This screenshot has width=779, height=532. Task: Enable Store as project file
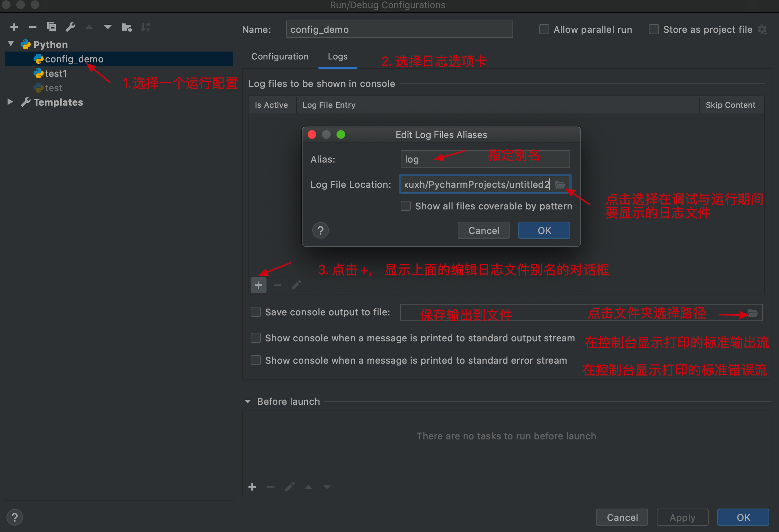click(654, 29)
